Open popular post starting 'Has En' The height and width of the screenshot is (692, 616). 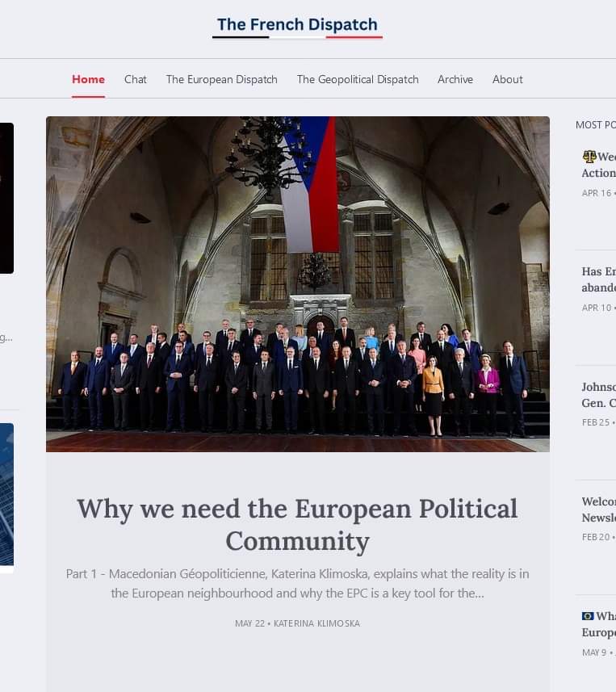pos(599,279)
